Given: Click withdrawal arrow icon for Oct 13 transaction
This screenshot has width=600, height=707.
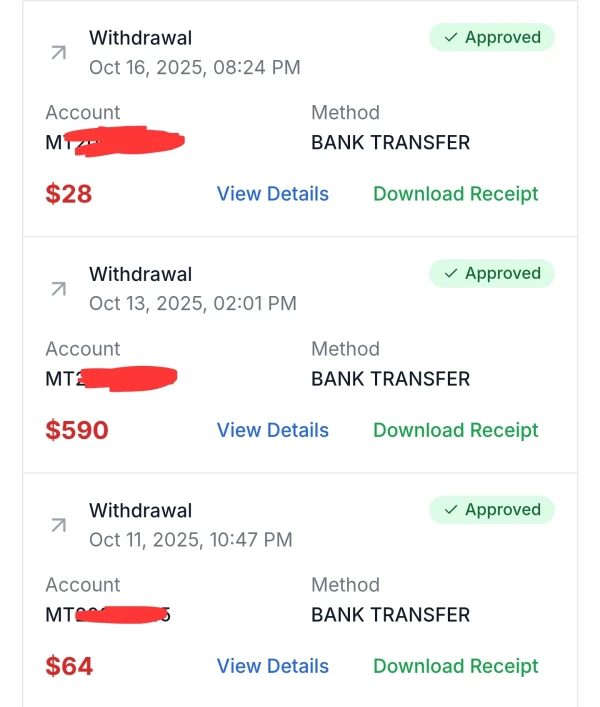Looking at the screenshot, I should pyautogui.click(x=59, y=289).
